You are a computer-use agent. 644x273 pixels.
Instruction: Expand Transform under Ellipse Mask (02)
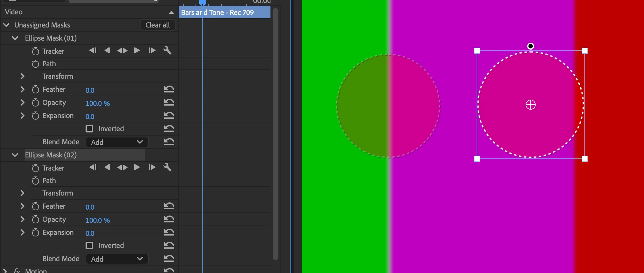(22, 193)
